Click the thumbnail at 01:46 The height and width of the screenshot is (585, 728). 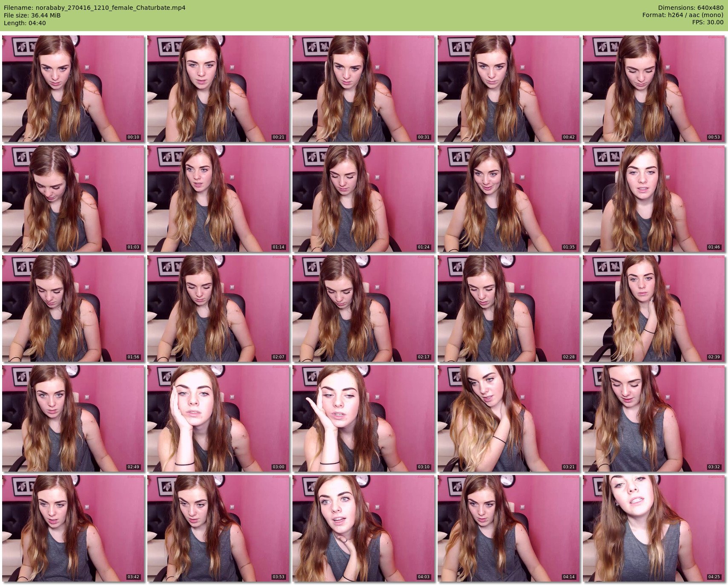(653, 199)
